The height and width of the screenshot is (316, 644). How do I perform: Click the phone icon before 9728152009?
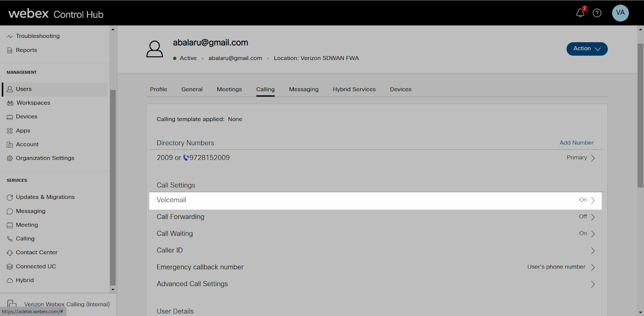point(186,158)
